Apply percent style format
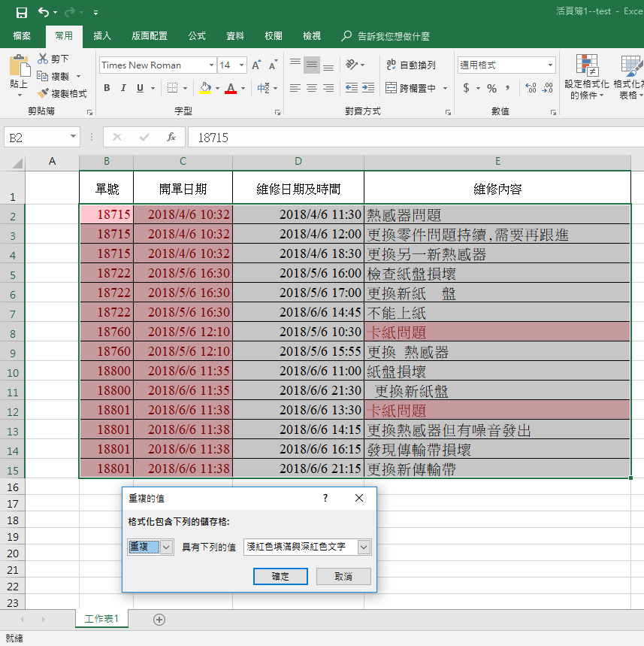The height and width of the screenshot is (646, 644). [491, 88]
